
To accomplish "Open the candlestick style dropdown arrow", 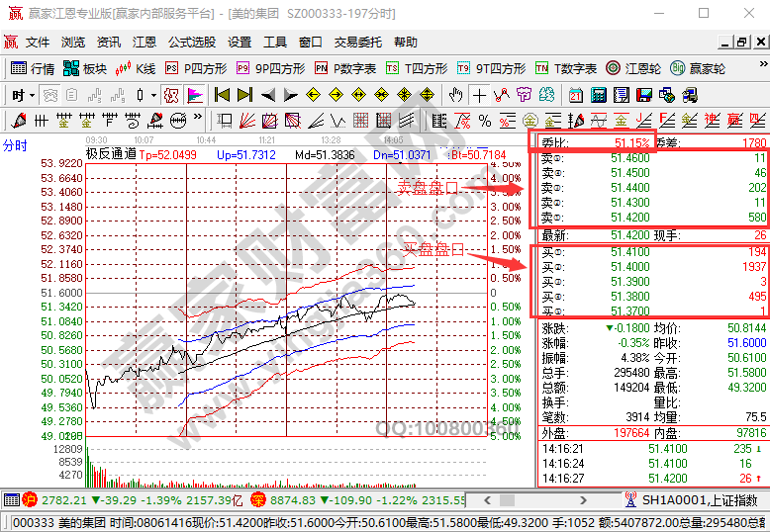I will [152, 95].
